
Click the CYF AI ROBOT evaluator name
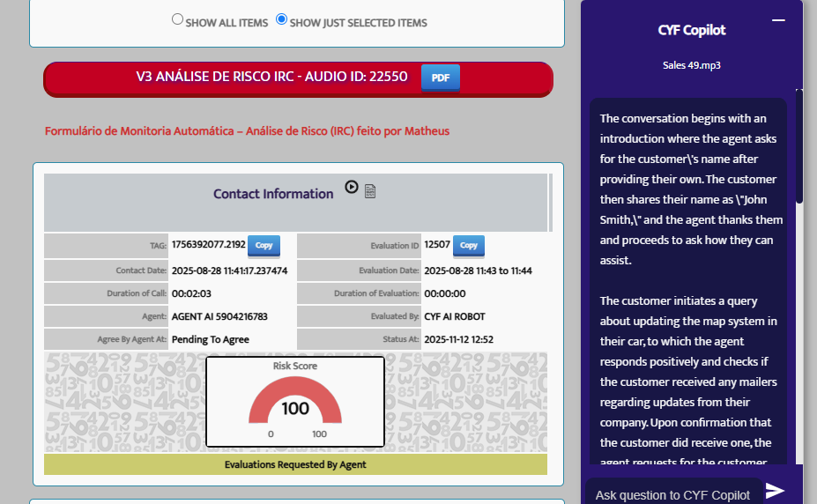coord(455,316)
